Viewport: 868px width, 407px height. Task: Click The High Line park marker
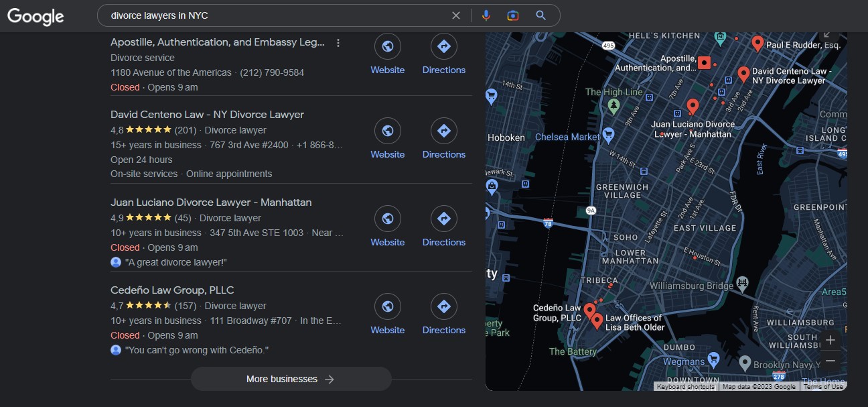click(x=613, y=105)
